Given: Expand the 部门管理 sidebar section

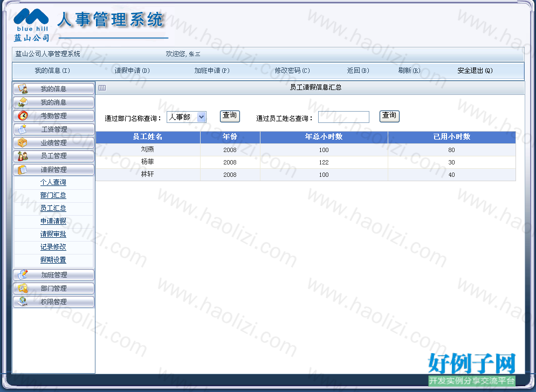Looking at the screenshot, I should [54, 288].
